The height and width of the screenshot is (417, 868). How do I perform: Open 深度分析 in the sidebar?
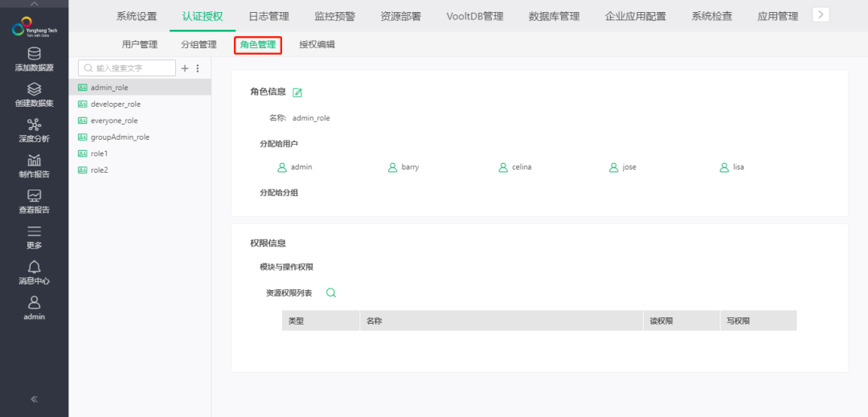(x=35, y=130)
